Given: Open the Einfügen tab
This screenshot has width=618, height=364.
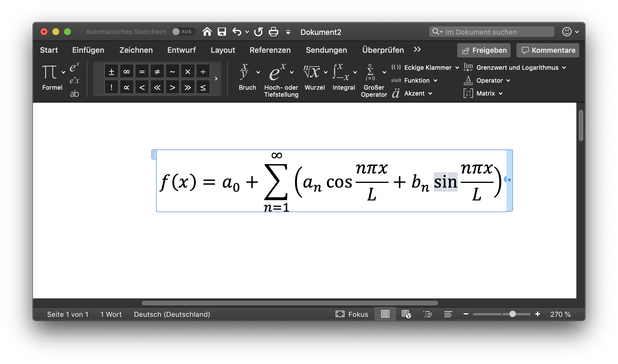Looking at the screenshot, I should click(88, 50).
